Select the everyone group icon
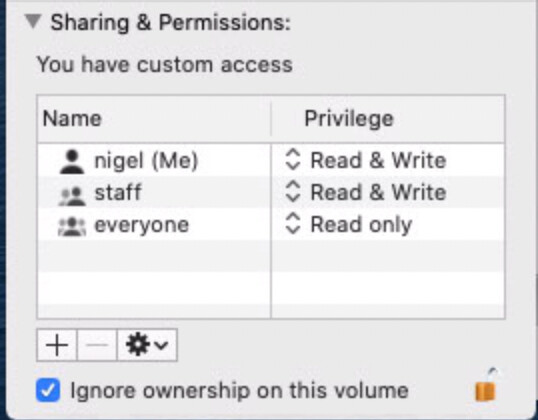This screenshot has height=420, width=538. [72, 227]
